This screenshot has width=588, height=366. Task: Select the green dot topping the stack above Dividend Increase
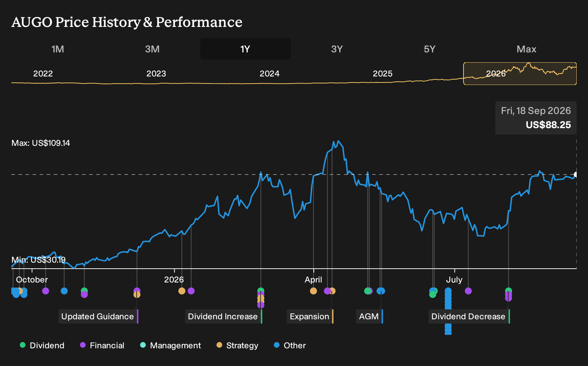pos(261,291)
